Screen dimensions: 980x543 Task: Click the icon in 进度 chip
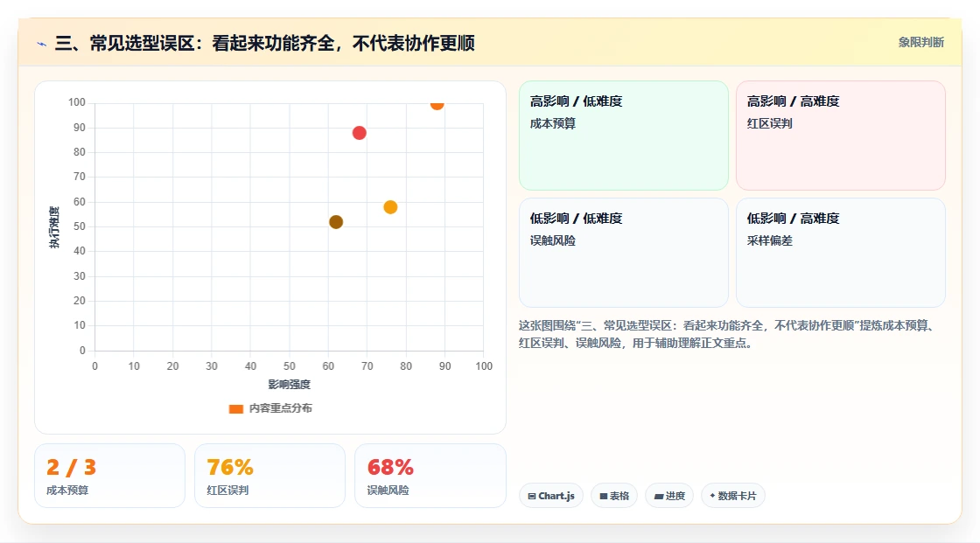(x=659, y=496)
